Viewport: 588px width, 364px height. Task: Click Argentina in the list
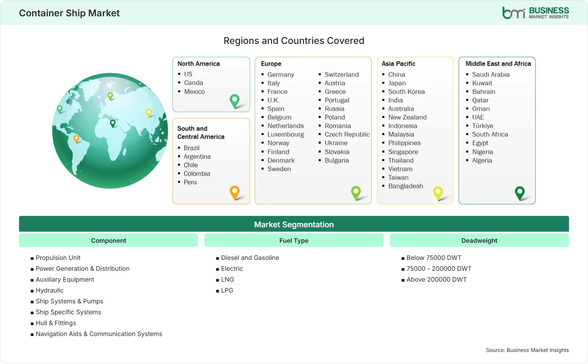(197, 157)
